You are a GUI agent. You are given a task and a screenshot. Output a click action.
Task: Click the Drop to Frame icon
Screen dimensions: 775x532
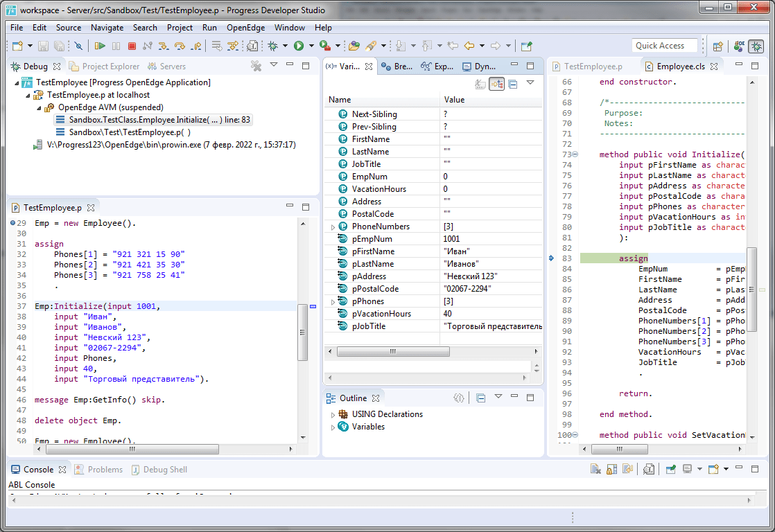coord(217,46)
